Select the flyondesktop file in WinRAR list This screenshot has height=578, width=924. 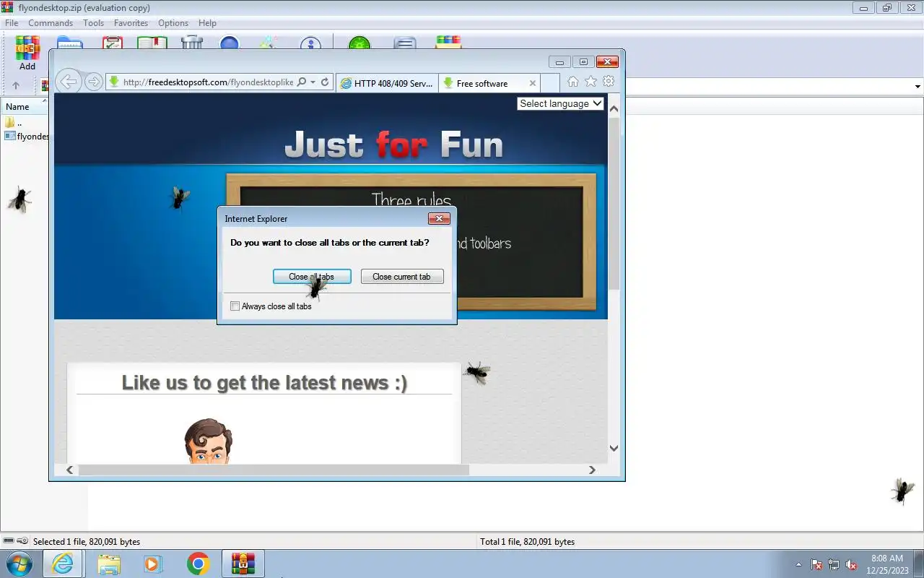pyautogui.click(x=26, y=136)
